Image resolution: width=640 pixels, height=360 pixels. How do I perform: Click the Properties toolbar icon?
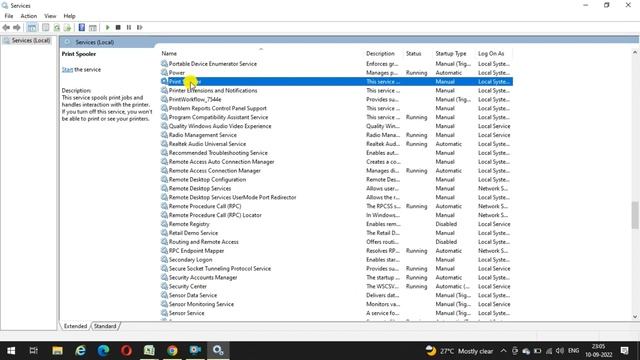pos(45,27)
